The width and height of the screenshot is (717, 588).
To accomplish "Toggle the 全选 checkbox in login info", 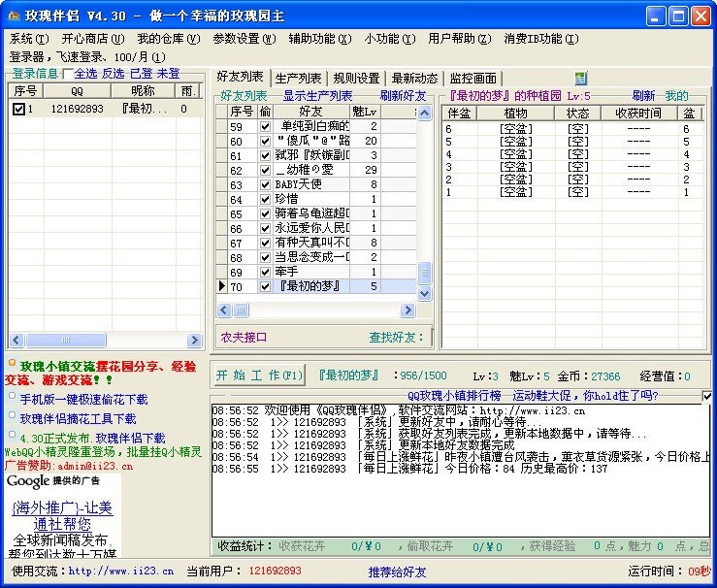I will (68, 74).
